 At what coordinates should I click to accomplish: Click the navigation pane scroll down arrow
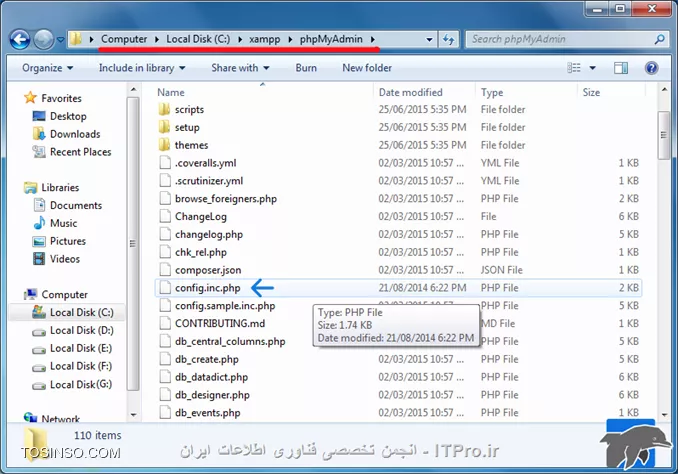pyautogui.click(x=134, y=414)
